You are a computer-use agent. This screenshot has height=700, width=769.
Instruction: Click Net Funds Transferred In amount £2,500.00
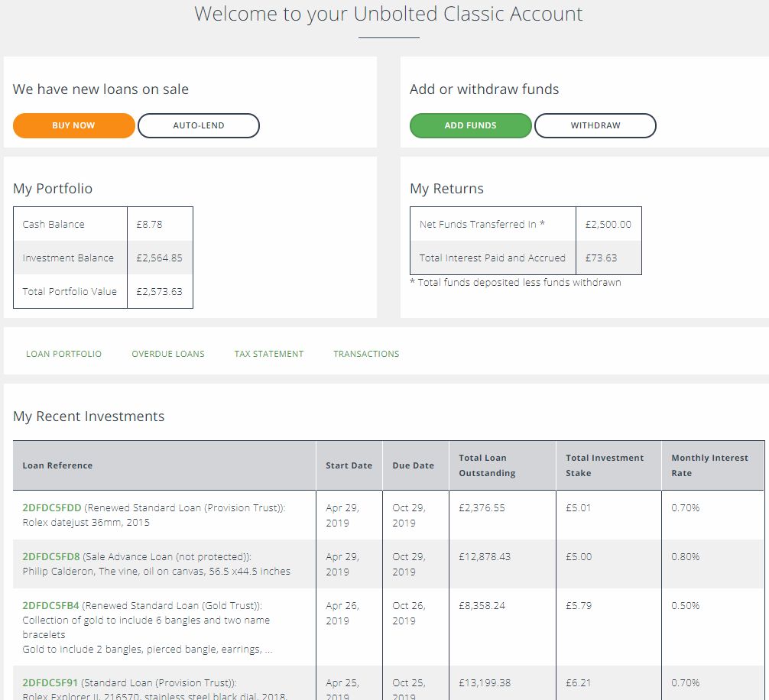pos(608,225)
